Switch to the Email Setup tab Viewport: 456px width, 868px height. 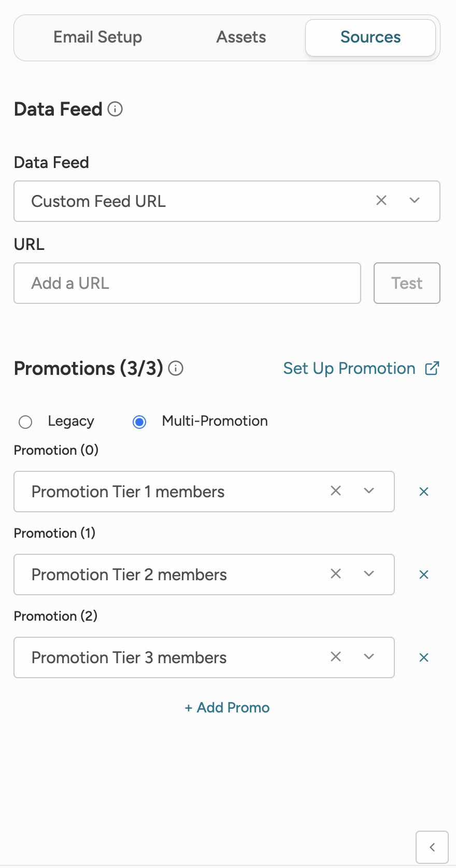coord(98,37)
